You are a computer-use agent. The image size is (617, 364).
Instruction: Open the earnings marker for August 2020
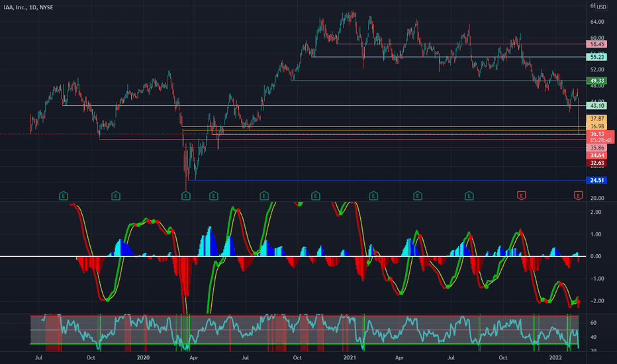(x=264, y=196)
